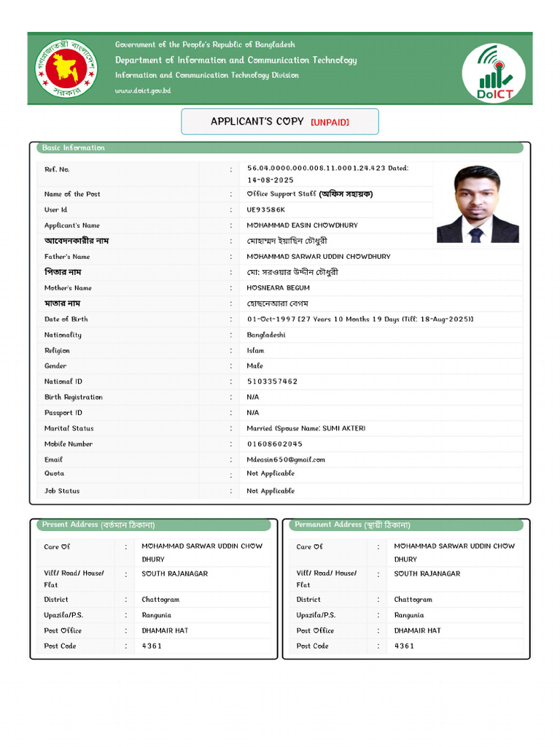Click the Bengali label মাতার নাম
Image resolution: width=560 pixels, height=747 pixels.
tap(62, 303)
